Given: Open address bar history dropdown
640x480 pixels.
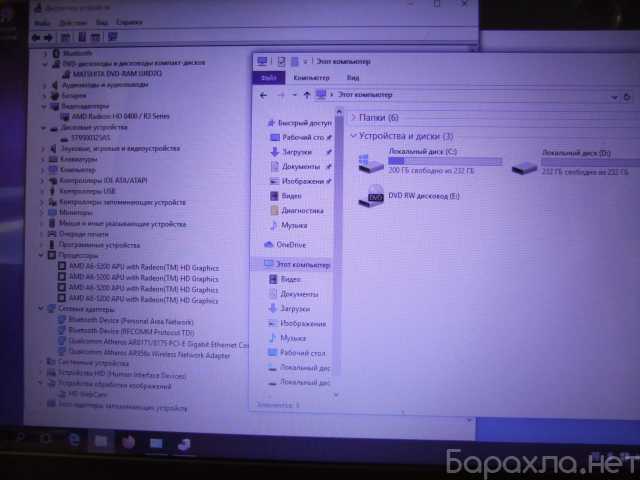Looking at the screenshot, I should coord(614,97).
